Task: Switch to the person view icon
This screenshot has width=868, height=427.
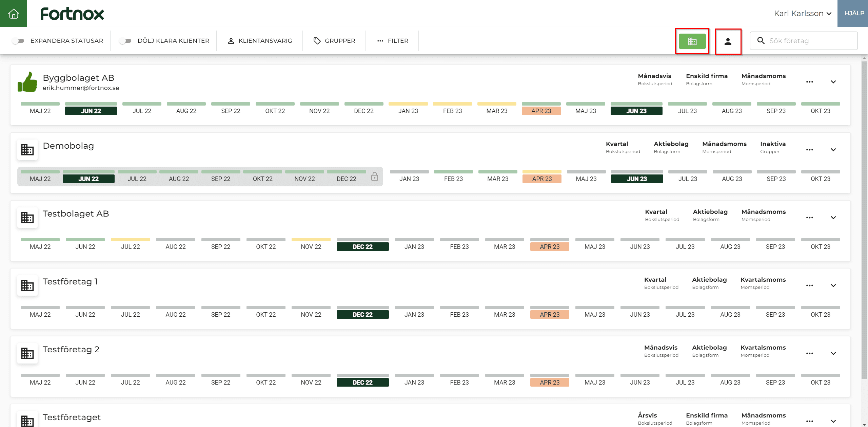Action: tap(728, 41)
